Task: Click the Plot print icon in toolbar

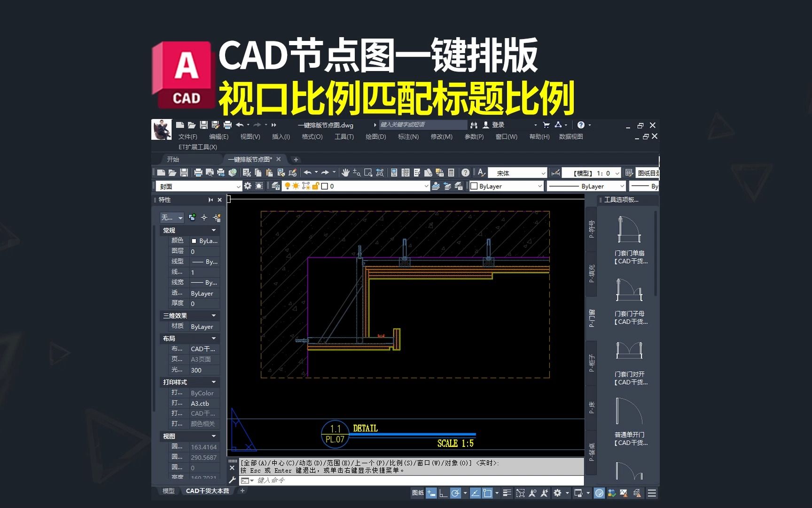Action: pos(198,173)
